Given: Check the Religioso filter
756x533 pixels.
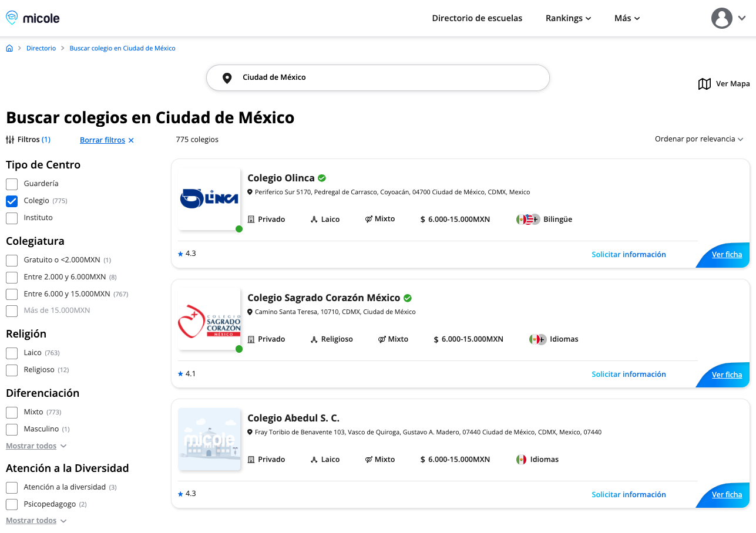Looking at the screenshot, I should click(12, 370).
